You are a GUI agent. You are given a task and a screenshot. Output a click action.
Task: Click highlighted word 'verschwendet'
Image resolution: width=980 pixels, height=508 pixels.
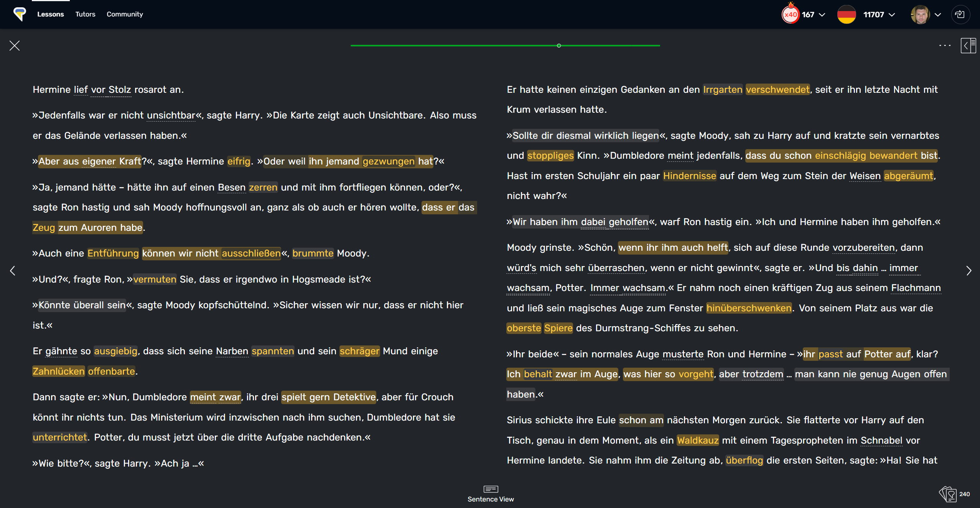tap(777, 89)
